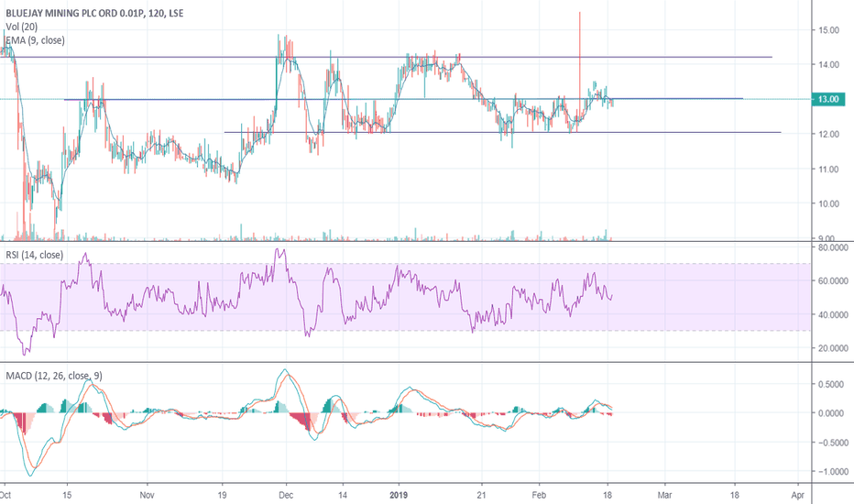Image resolution: width=854 pixels, height=504 pixels.
Task: Click the 80.0000 RSI scale label
Action: click(x=833, y=247)
